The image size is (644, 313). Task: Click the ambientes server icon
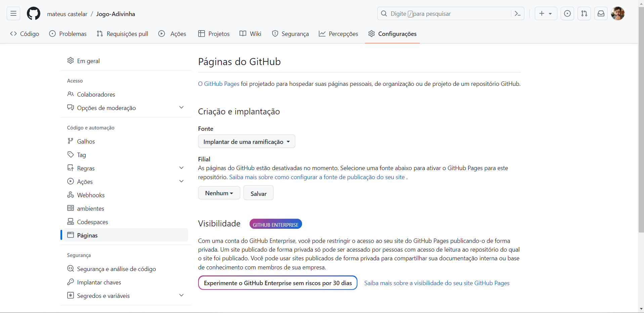[71, 208]
